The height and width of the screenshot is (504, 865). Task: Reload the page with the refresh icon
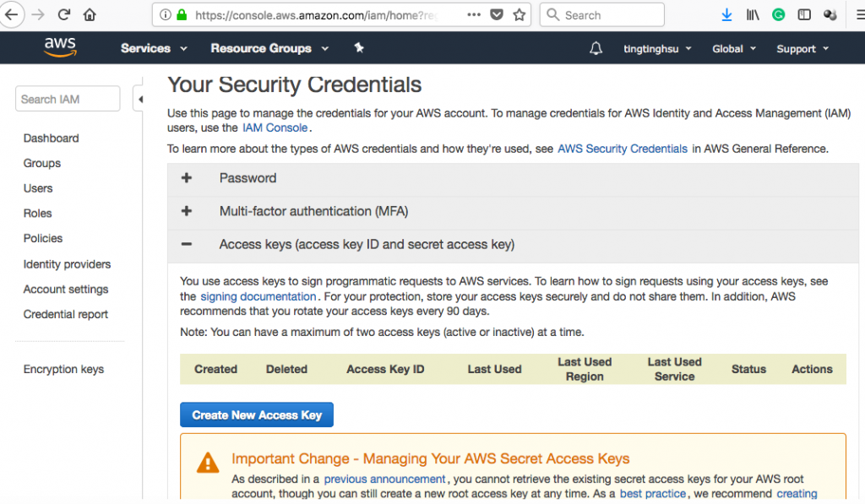64,15
